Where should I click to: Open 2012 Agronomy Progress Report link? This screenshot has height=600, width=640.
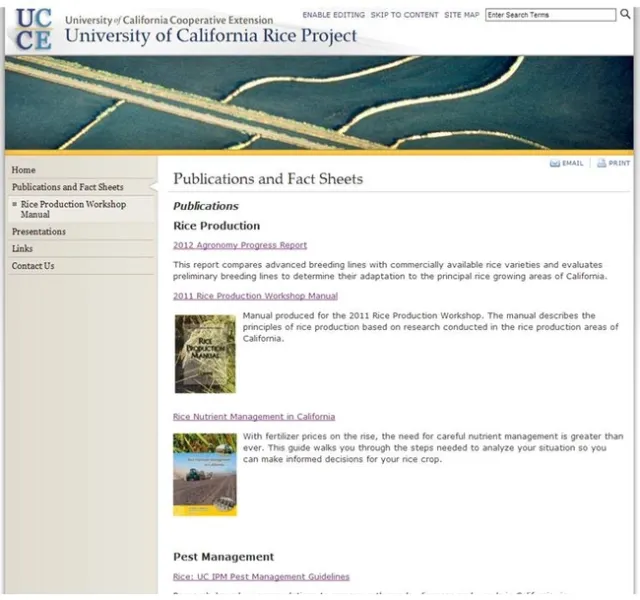pyautogui.click(x=240, y=245)
